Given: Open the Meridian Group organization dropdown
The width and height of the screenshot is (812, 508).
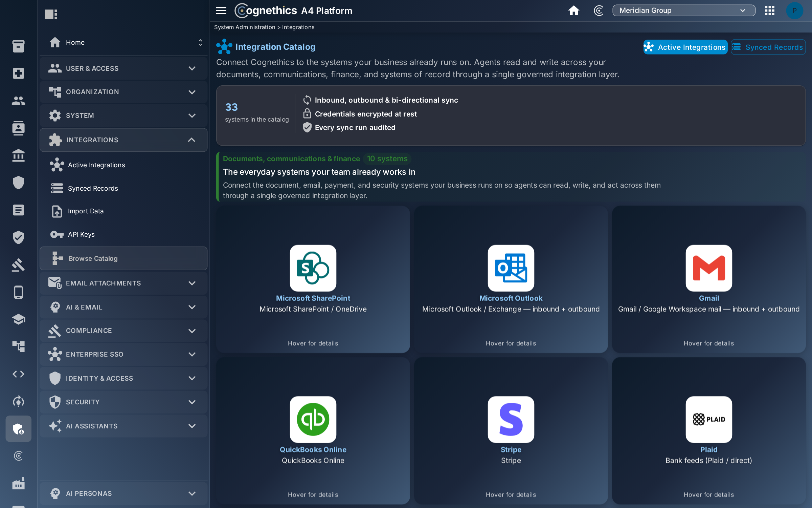Looking at the screenshot, I should coord(683,10).
